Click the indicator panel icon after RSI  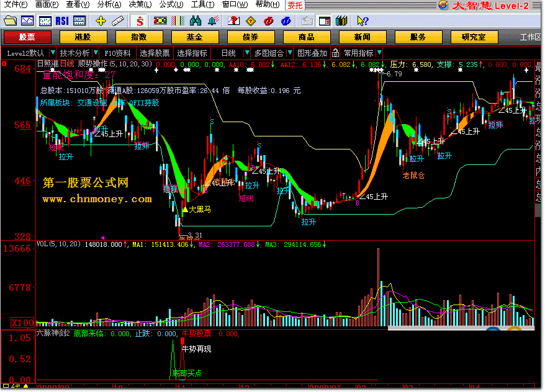[79, 21]
